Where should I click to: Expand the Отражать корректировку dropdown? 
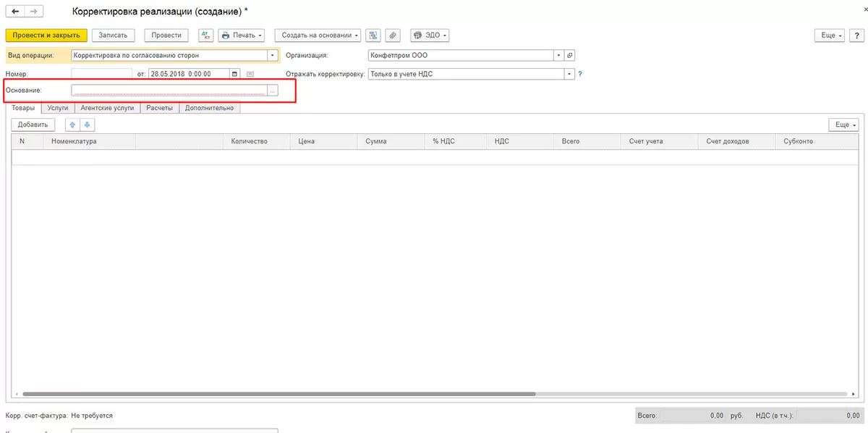pyautogui.click(x=569, y=74)
